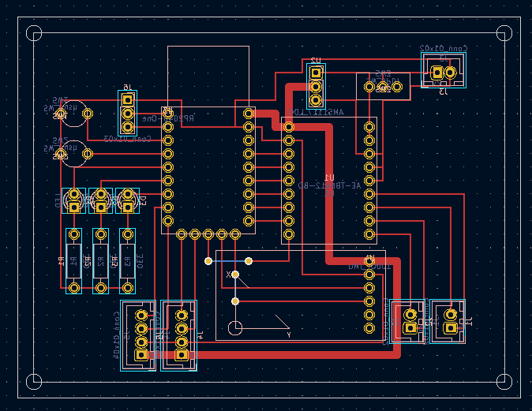Select the square pad of connector J4

click(x=182, y=355)
